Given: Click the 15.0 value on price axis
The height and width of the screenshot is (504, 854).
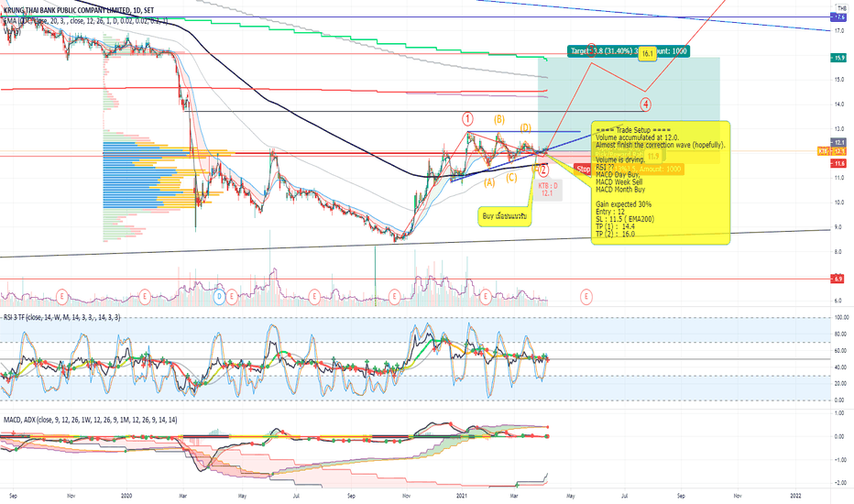Looking at the screenshot, I should 839,80.
